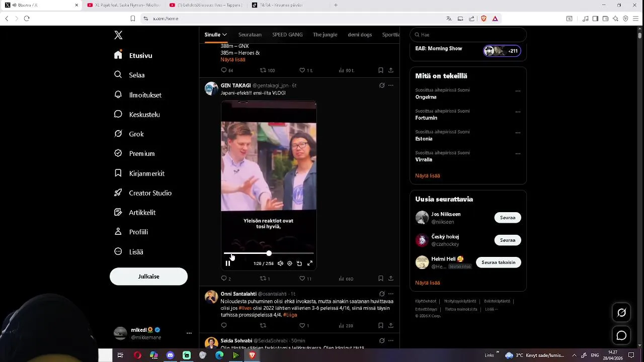Open Ilmoitukset notifications
This screenshot has height=362, width=644.
[x=138, y=95]
